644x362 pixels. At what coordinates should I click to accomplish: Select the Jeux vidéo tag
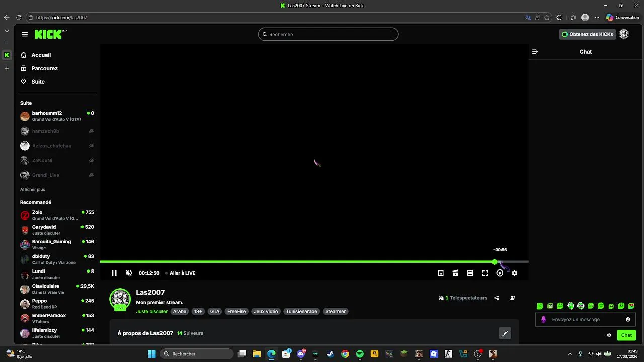(x=266, y=312)
